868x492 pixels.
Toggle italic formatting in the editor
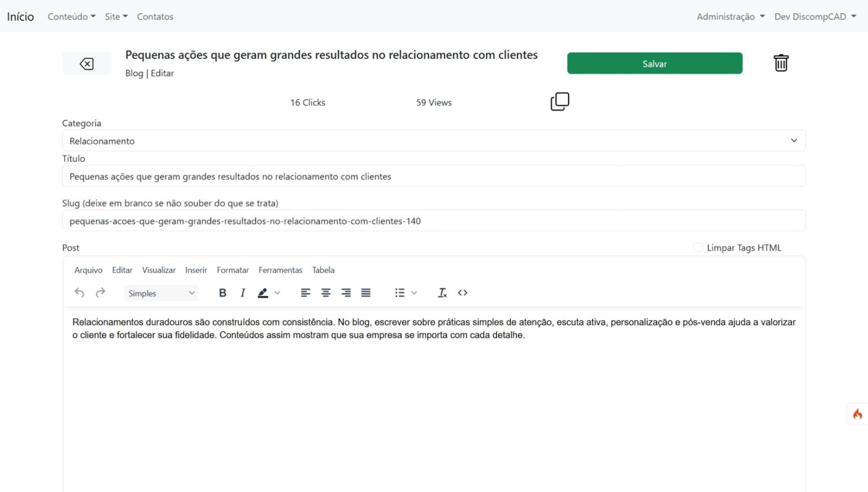point(242,293)
